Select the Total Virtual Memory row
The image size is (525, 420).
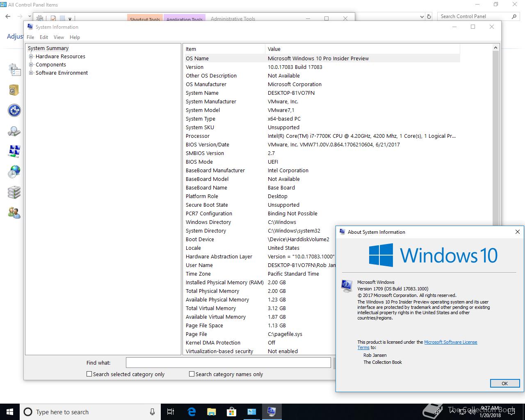click(260, 308)
